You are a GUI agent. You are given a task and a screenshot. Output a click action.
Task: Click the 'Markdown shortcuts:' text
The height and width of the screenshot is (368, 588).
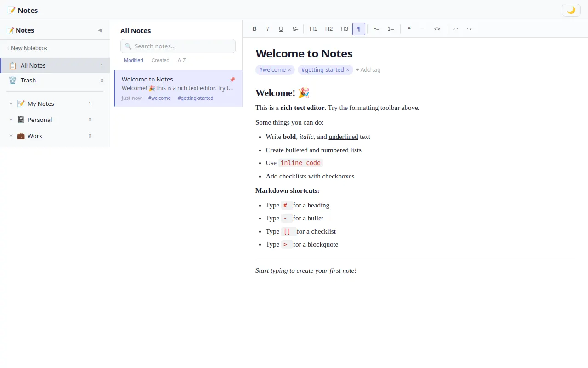287,190
